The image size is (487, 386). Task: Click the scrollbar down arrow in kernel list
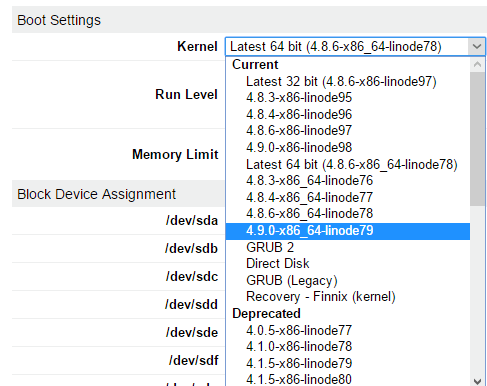477,381
